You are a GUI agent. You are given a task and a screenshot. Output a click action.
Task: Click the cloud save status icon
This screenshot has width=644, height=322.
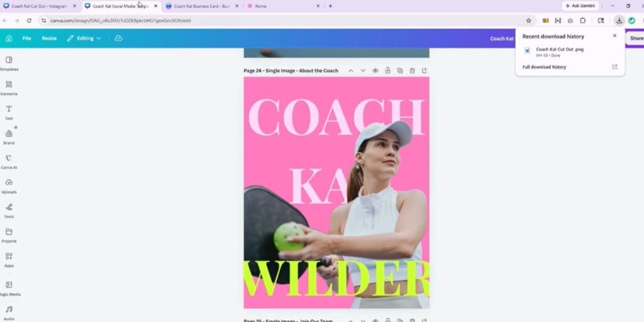point(118,38)
